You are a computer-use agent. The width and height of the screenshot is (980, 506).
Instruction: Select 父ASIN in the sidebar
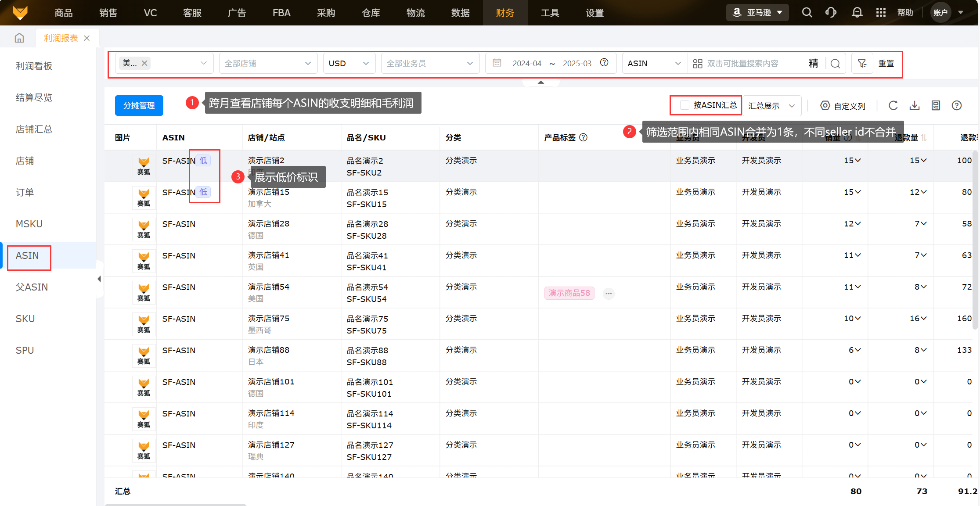(32, 287)
